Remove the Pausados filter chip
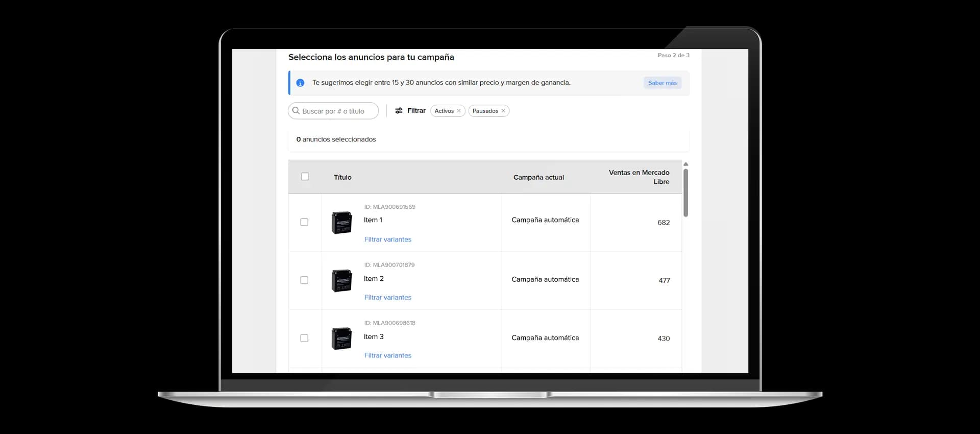The image size is (980, 434). [x=503, y=111]
